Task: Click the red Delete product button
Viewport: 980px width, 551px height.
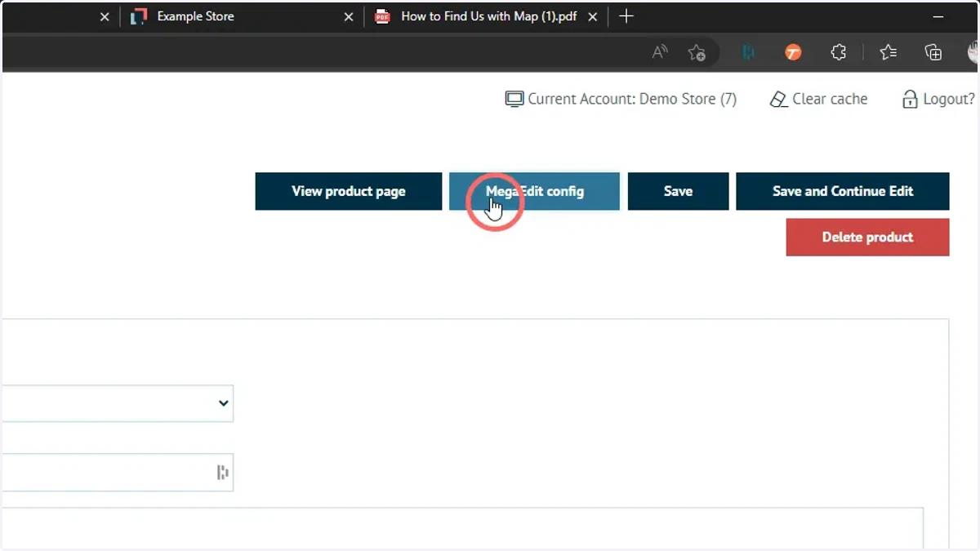Action: tap(867, 237)
